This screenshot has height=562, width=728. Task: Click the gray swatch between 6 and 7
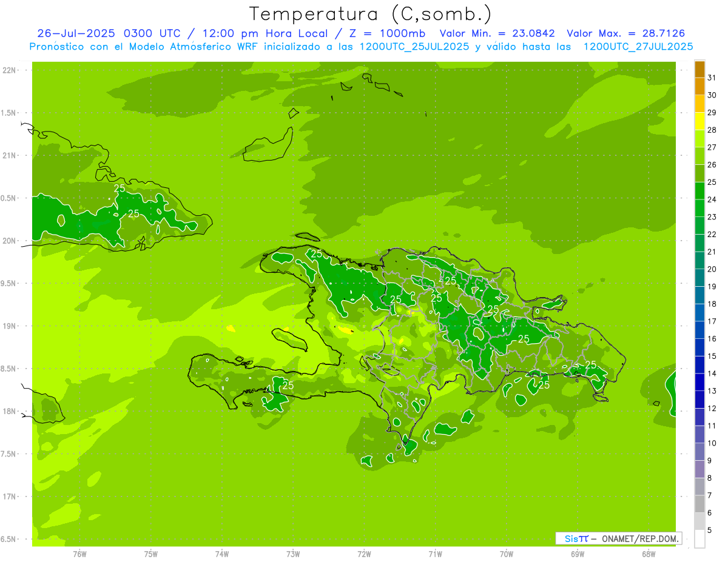699,504
